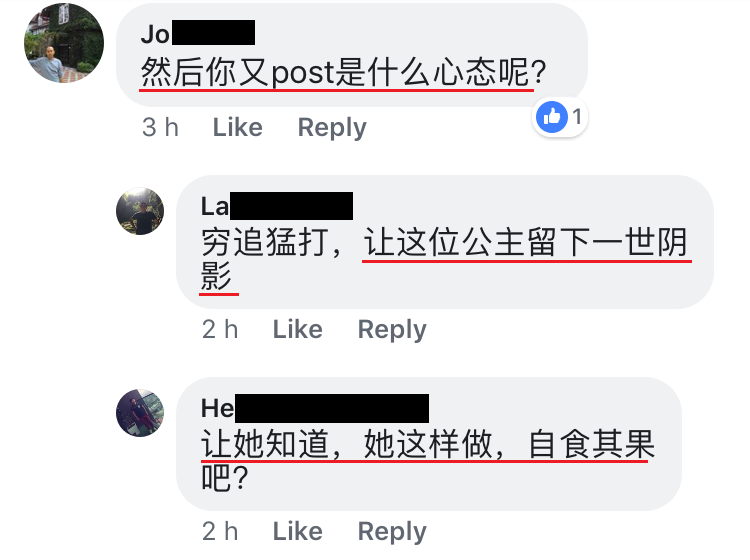The height and width of the screenshot is (560, 750).
Task: Open La's profile picture avatar
Action: click(140, 211)
